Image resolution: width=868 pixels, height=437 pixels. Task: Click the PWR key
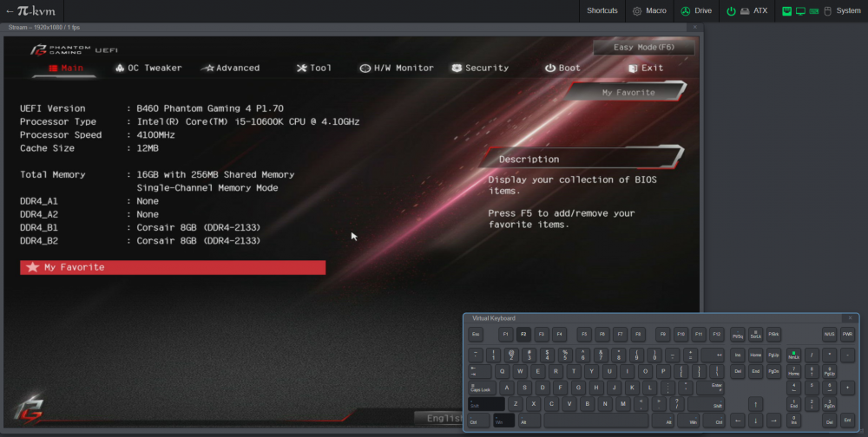coord(847,334)
